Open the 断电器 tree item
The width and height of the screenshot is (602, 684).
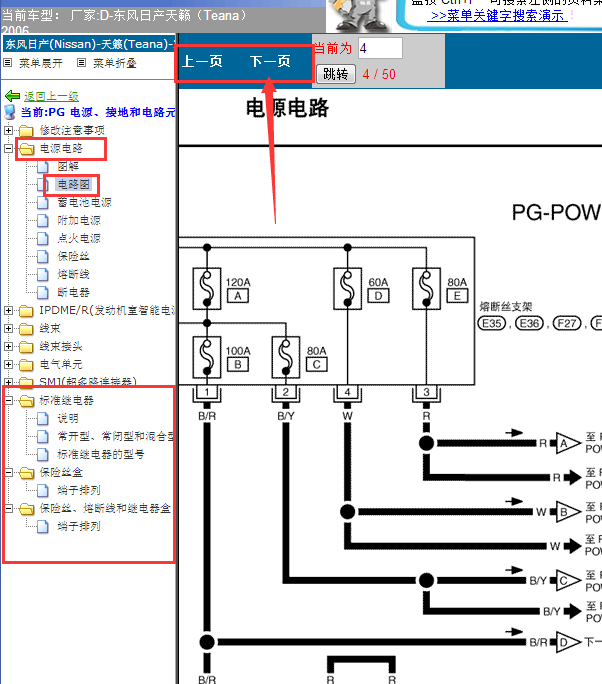73,292
